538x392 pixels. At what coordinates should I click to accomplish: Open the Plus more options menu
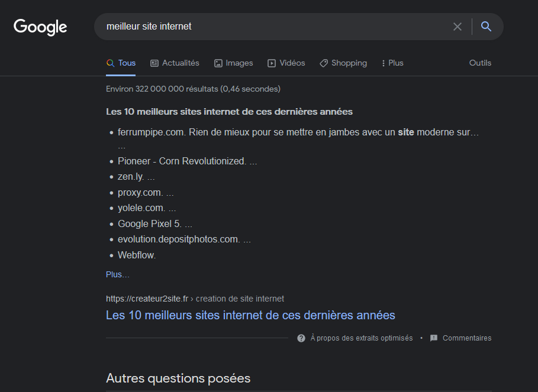pos(392,63)
